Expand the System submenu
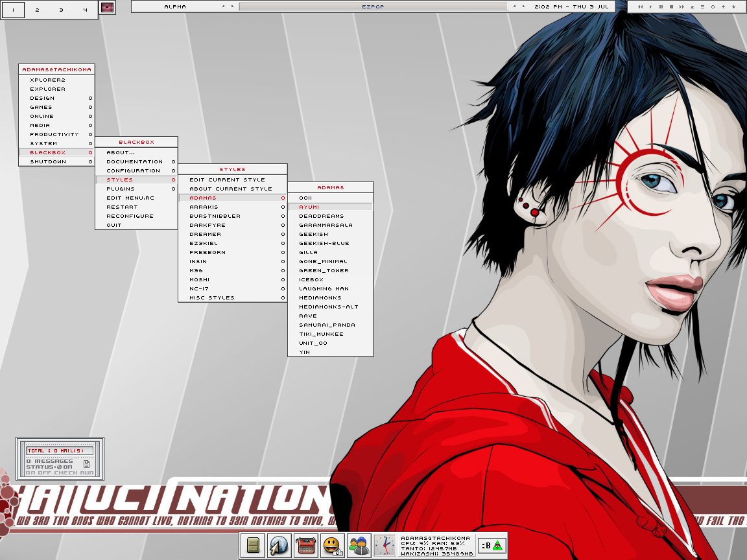Image resolution: width=747 pixels, height=560 pixels. coord(56,143)
